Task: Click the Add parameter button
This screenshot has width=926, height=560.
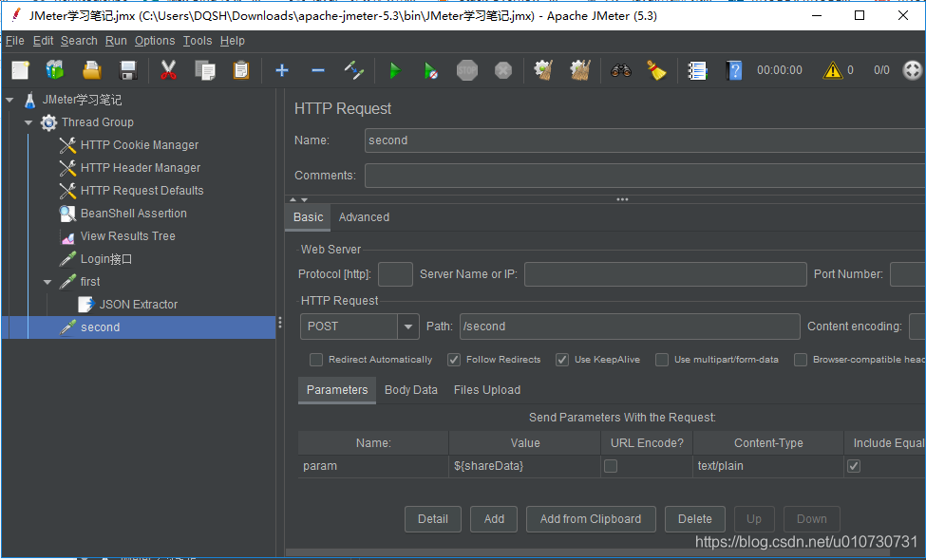Action: coord(494,519)
